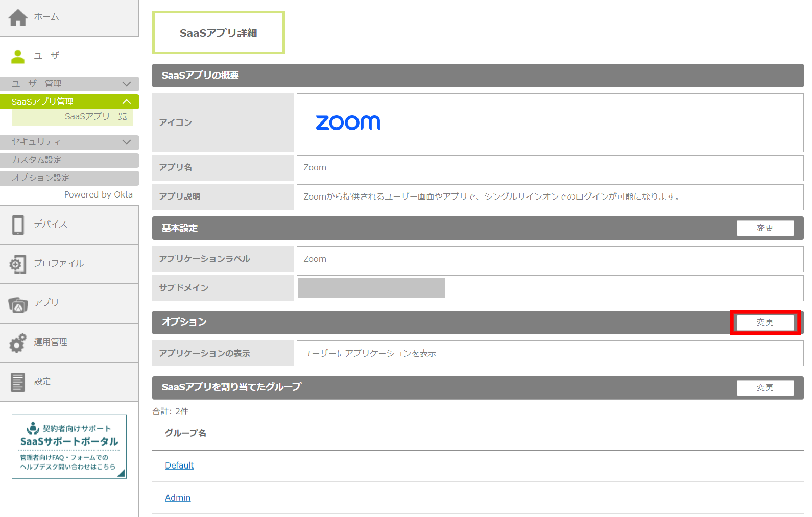Click the Home house icon
The height and width of the screenshot is (517, 812).
(18, 17)
